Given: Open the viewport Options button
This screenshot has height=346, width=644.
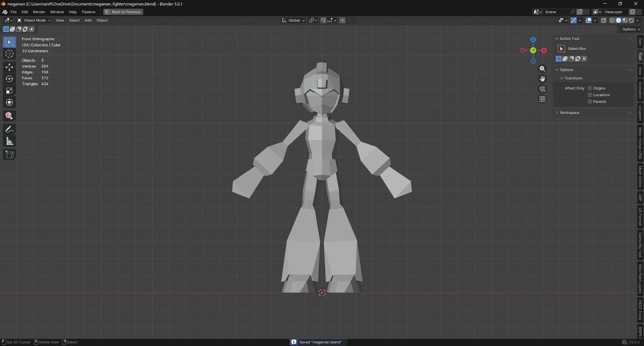Looking at the screenshot, I should [x=630, y=29].
